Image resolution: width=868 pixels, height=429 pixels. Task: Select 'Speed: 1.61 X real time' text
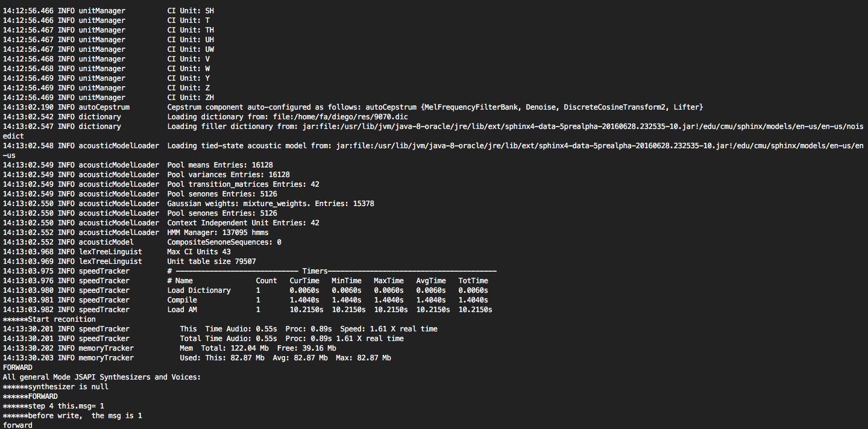[389, 329]
